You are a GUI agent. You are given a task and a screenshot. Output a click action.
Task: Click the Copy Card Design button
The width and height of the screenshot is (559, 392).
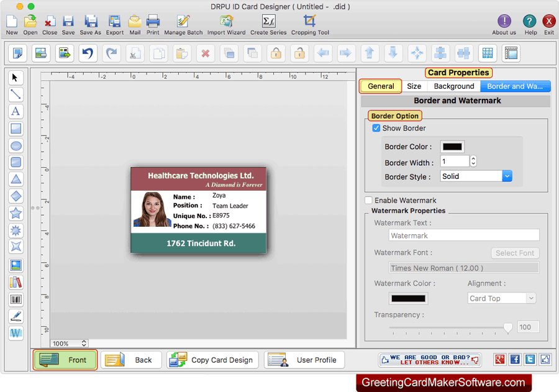(212, 360)
